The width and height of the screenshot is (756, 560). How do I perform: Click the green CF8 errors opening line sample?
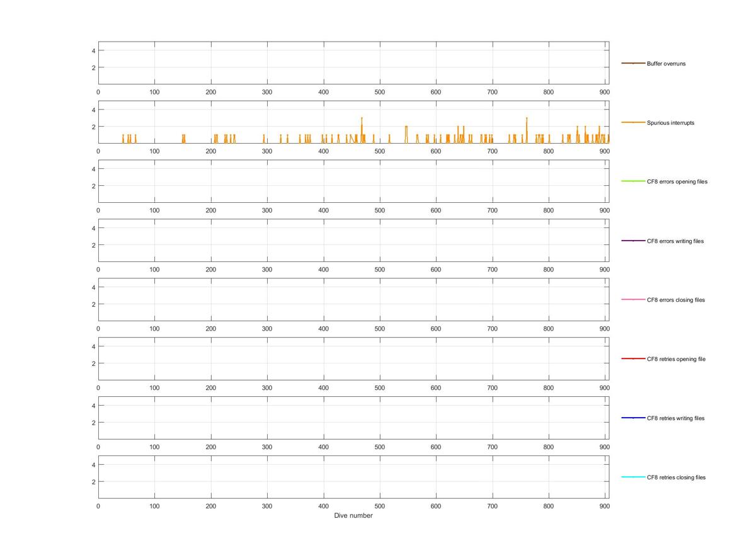[633, 181]
